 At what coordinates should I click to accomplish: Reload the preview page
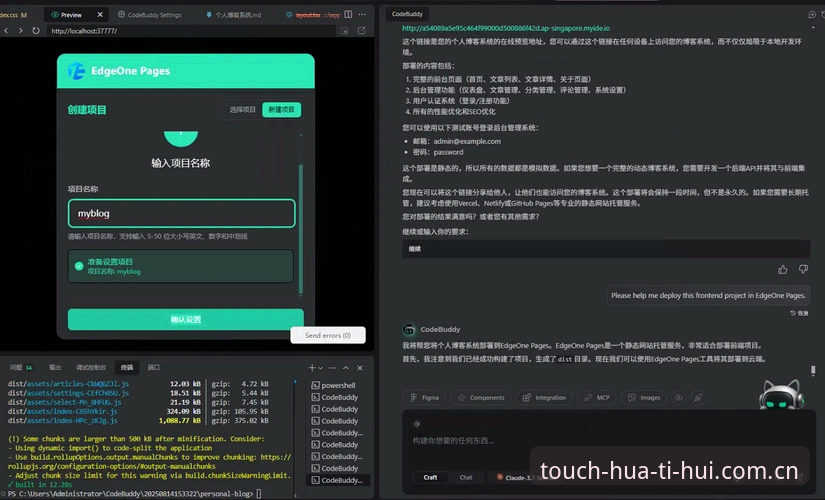click(x=36, y=31)
